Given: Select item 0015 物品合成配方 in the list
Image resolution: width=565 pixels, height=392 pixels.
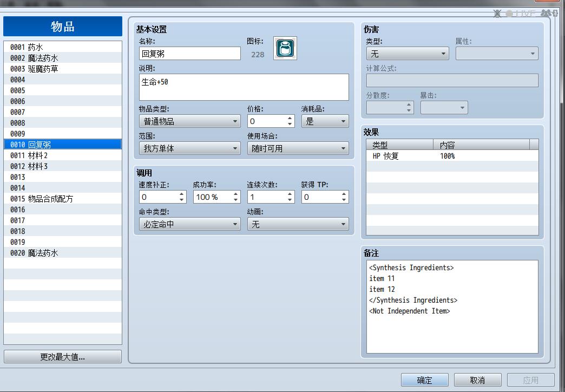Looking at the screenshot, I should (63, 198).
